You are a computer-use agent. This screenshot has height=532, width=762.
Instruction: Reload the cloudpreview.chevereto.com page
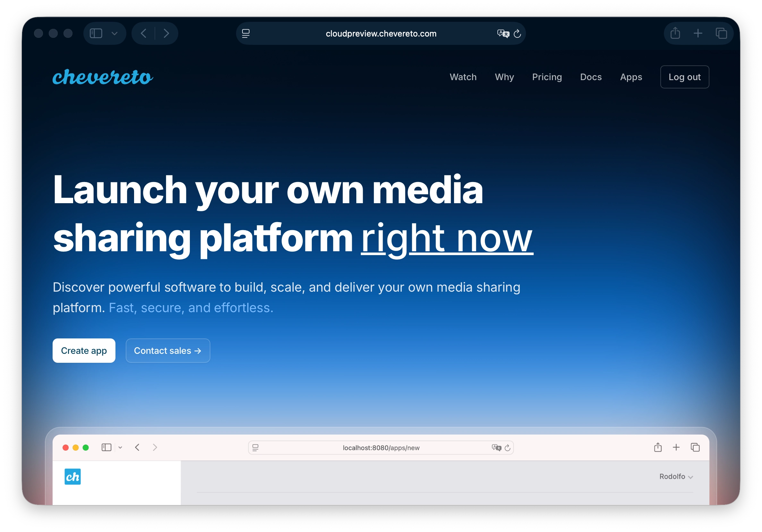tap(517, 34)
